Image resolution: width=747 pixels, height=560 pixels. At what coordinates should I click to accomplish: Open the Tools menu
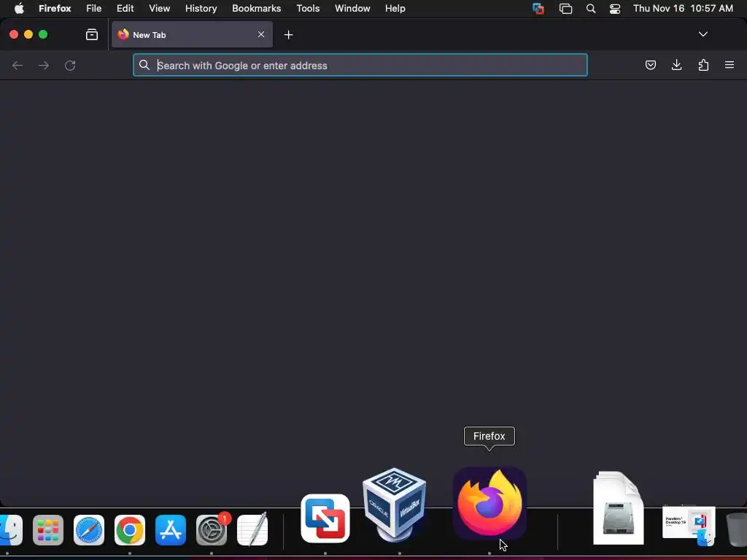click(x=308, y=9)
